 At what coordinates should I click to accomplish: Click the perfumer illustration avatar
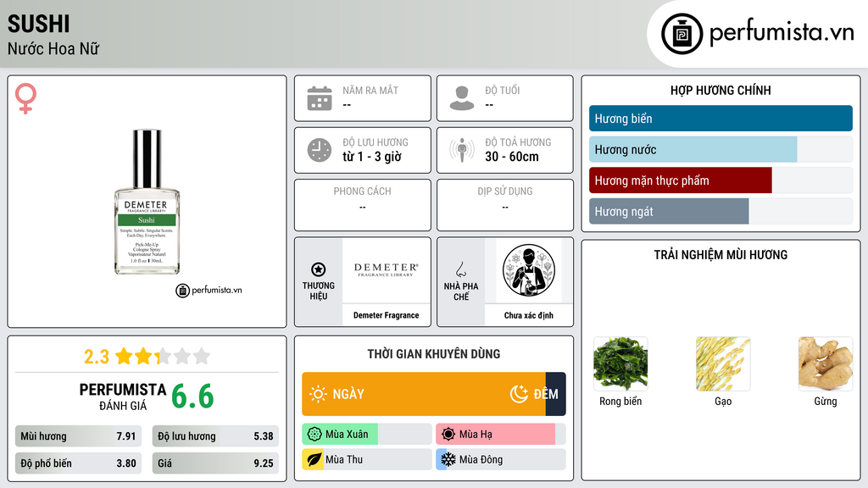tap(529, 270)
